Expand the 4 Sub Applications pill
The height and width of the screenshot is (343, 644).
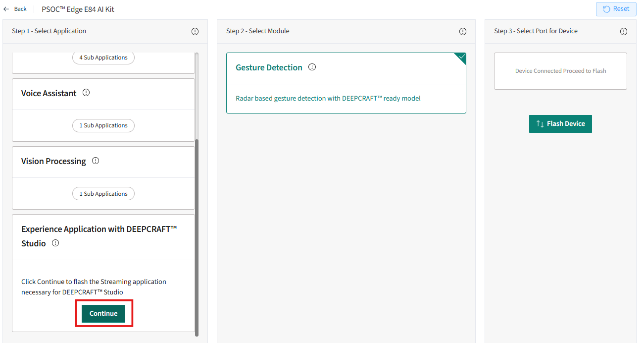(103, 57)
